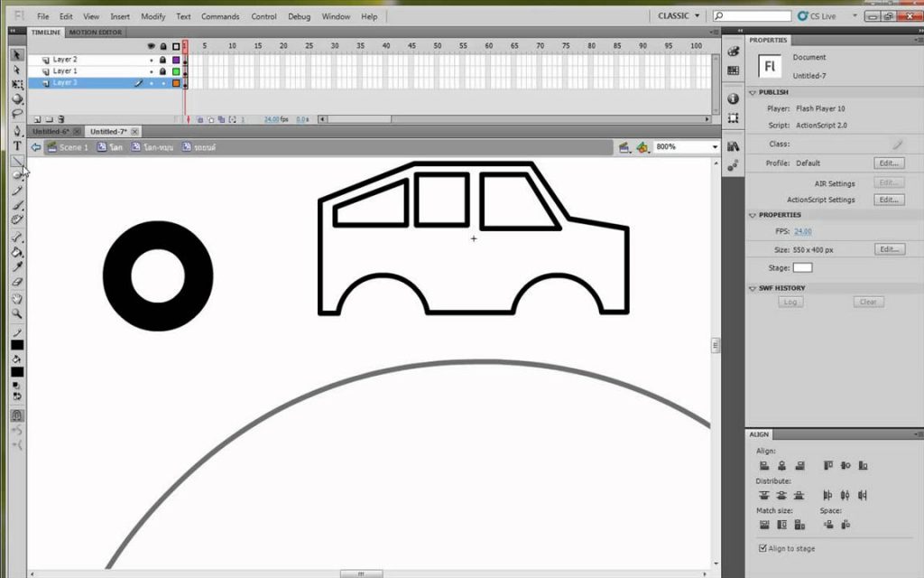Screen dimensions: 924x578
Task: Add a new layer in timeline
Action: click(x=37, y=119)
